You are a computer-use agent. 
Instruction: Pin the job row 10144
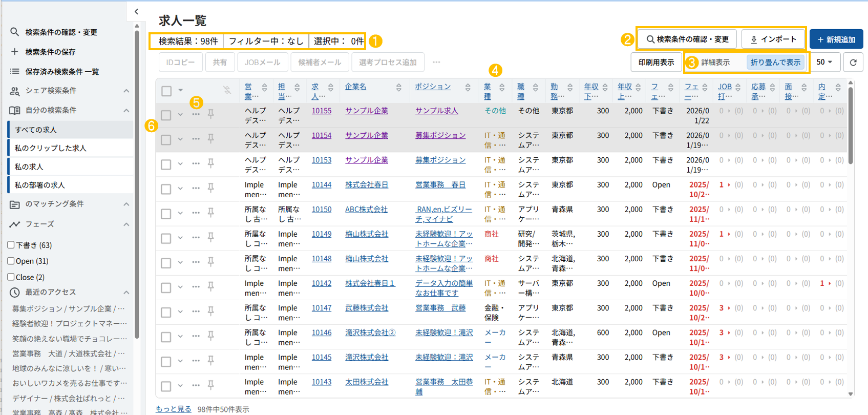[x=210, y=189]
